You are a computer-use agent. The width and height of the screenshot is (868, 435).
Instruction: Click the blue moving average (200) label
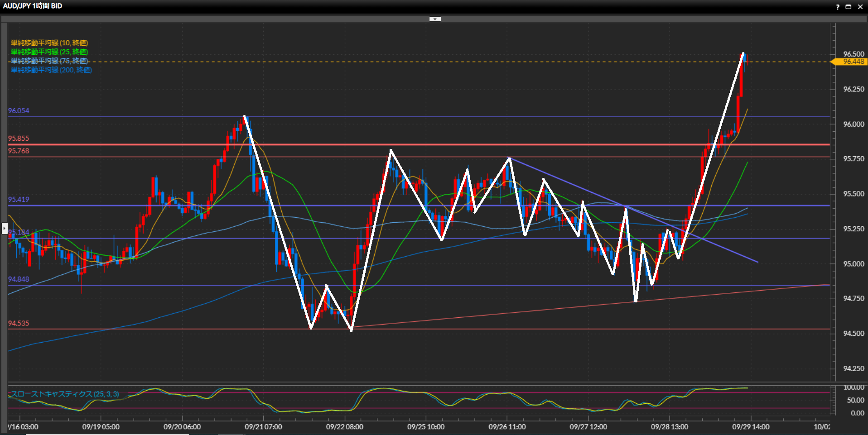pos(51,70)
